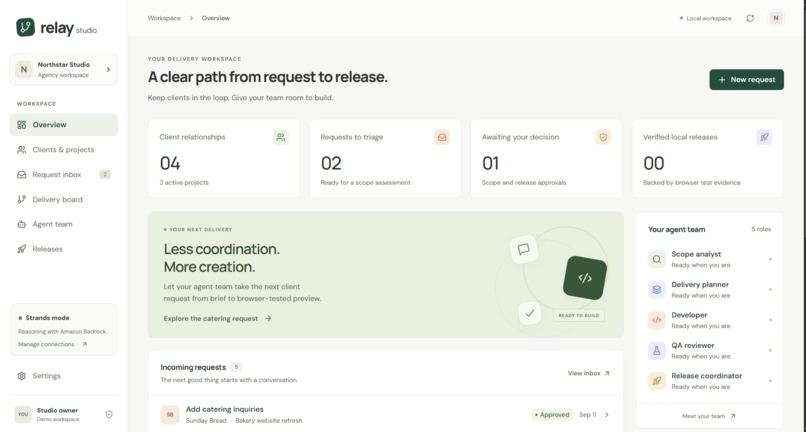Open the Agent team page
The width and height of the screenshot is (806, 432).
tap(64, 224)
